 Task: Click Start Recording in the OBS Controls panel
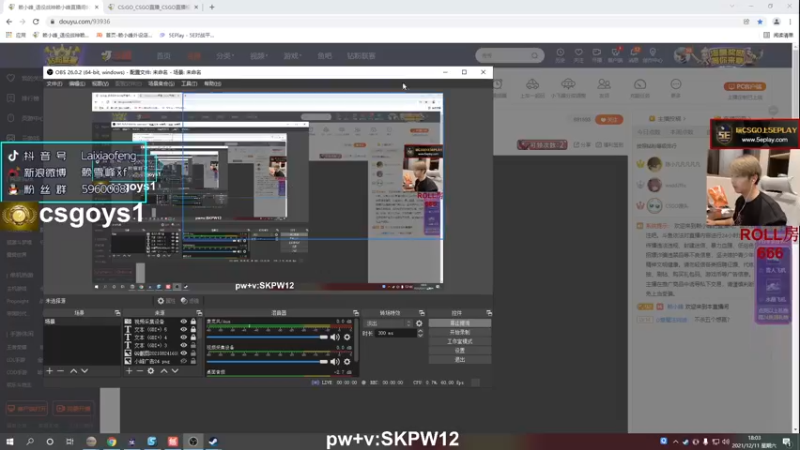pyautogui.click(x=460, y=332)
